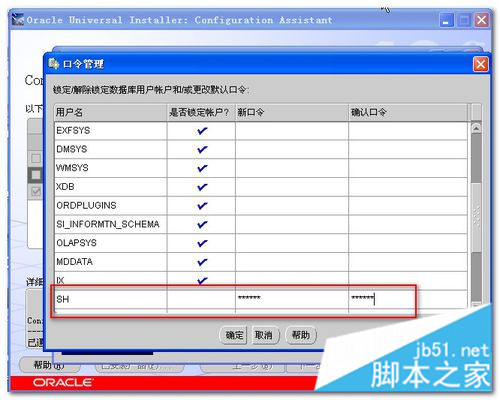This screenshot has height=400, width=500.
Task: Select the DMSYS username row
Action: click(110, 149)
